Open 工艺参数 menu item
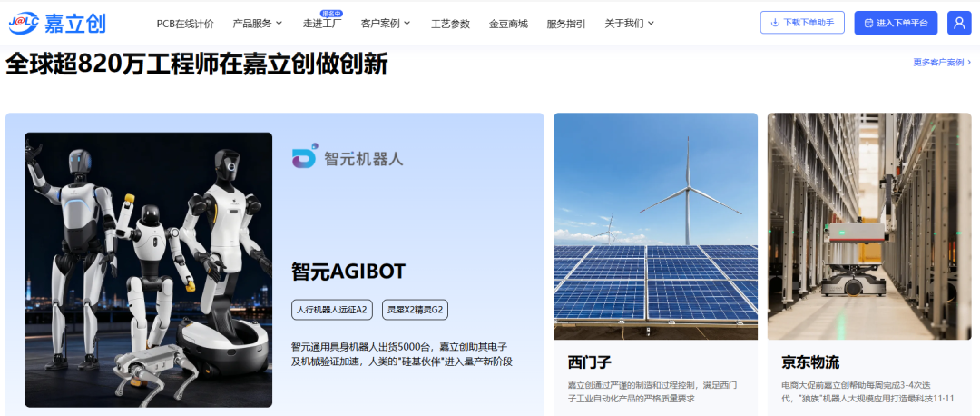980x416 pixels. (x=450, y=24)
